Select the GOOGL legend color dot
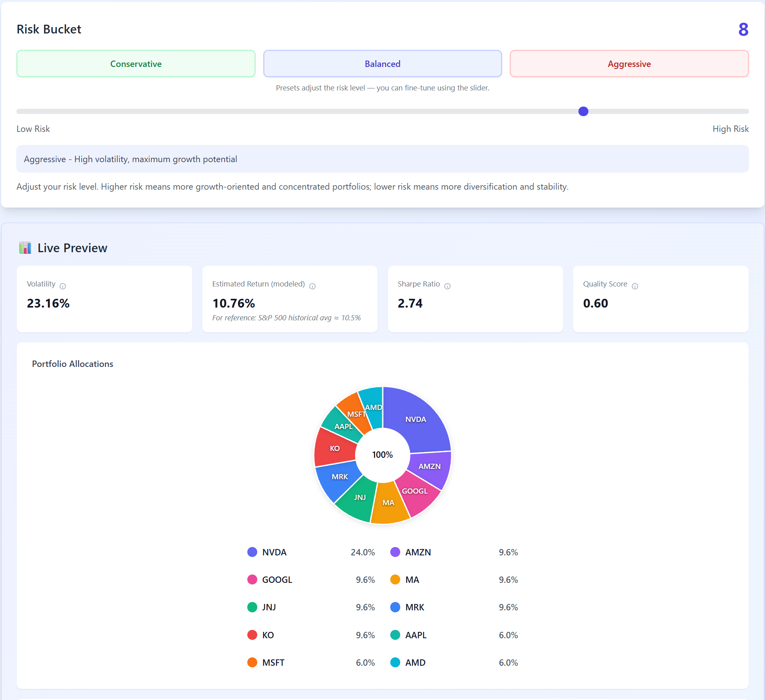The width and height of the screenshot is (765, 700). 252,580
